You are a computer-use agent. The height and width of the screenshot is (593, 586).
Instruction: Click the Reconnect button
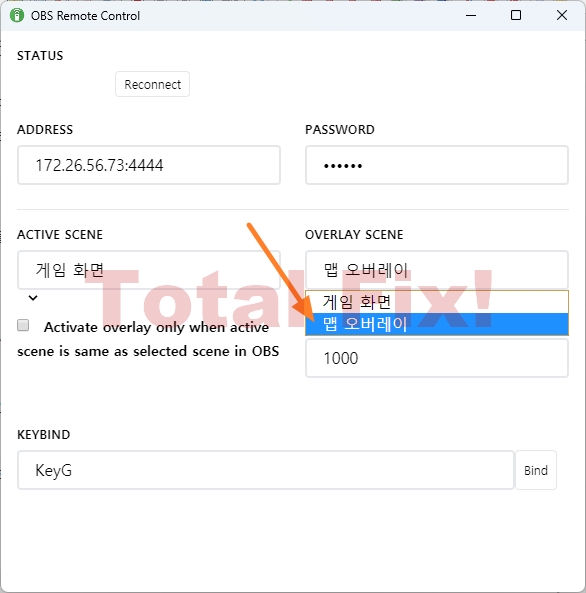point(152,84)
